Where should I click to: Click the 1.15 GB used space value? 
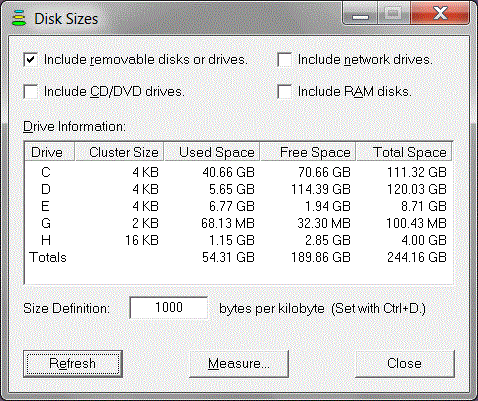pyautogui.click(x=232, y=240)
